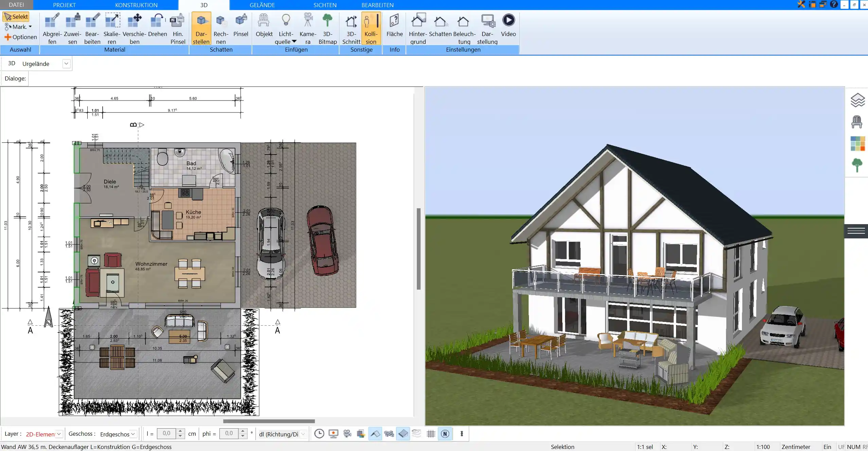Click Rechnen in the Schatten group
The width and height of the screenshot is (868, 451).
click(x=221, y=29)
